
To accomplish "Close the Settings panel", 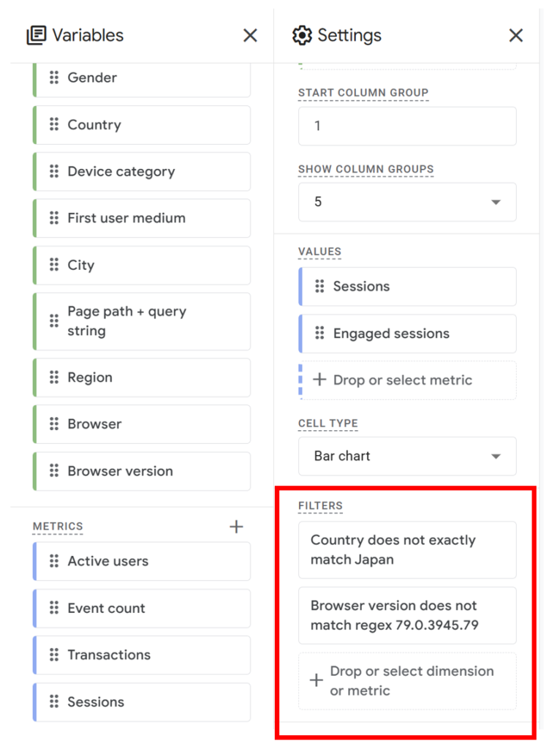I will tap(516, 35).
